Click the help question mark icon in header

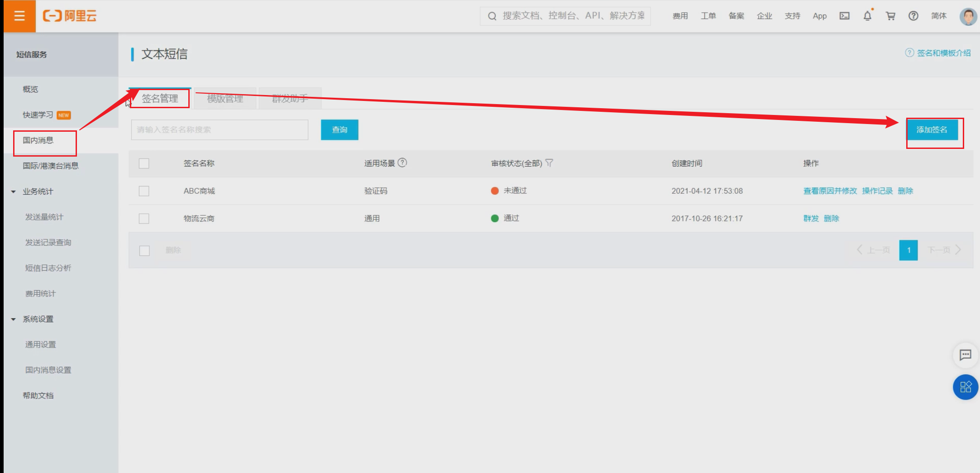click(913, 16)
